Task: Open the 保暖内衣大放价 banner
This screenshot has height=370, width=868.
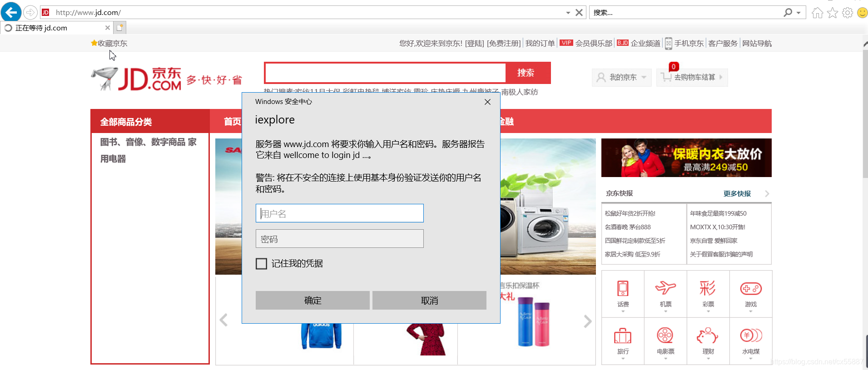Action: [686, 158]
